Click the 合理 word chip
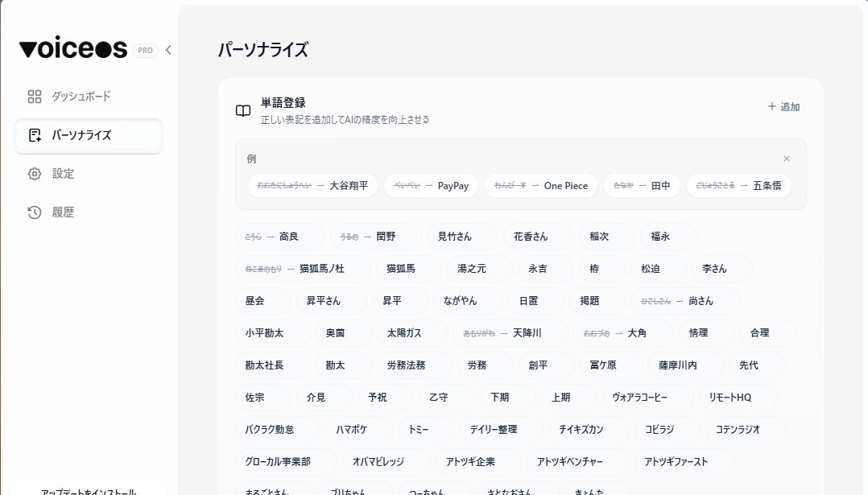 click(767, 333)
